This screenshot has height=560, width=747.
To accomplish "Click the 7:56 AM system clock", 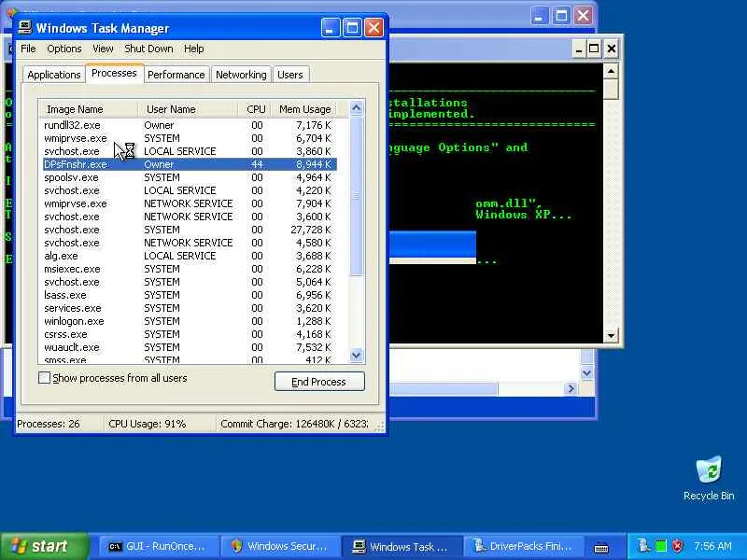I will tap(713, 546).
